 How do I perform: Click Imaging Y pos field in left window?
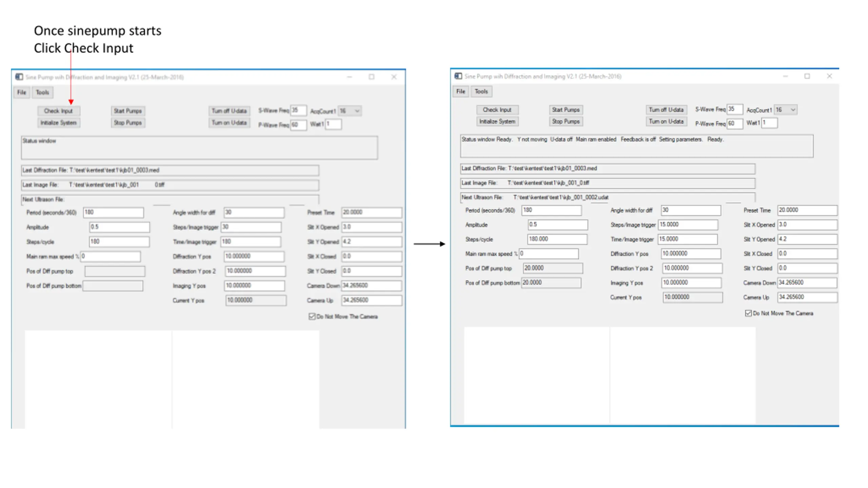coord(254,286)
